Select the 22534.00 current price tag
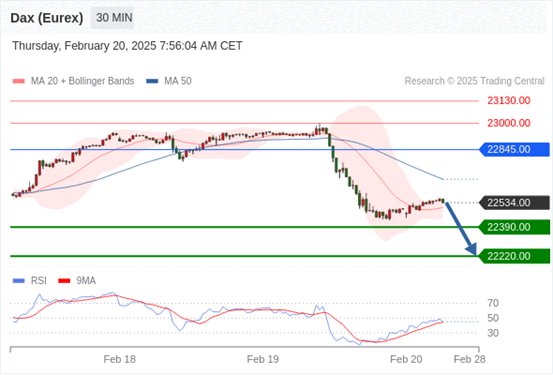Viewport: 553px width, 375px height. tap(514, 203)
